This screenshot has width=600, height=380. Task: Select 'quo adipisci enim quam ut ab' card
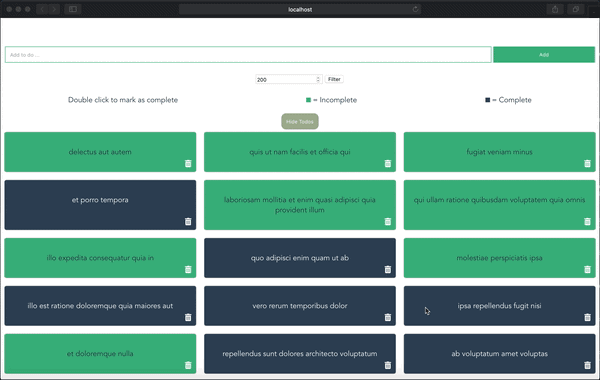point(300,258)
